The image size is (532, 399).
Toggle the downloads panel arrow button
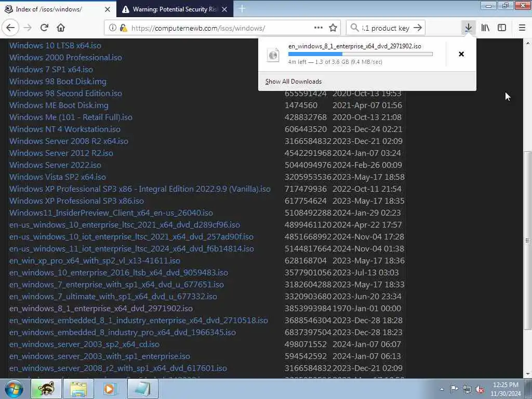click(x=468, y=28)
